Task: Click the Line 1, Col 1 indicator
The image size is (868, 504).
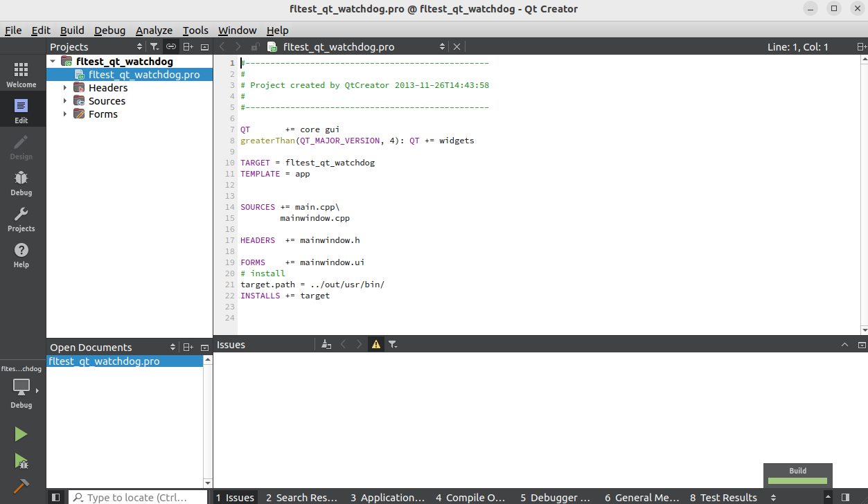Action: tap(798, 47)
